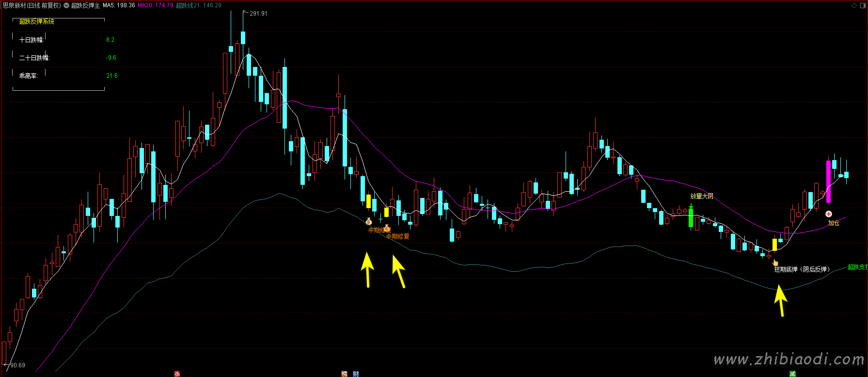Click the diamond icon at top right
Image resolution: width=868 pixels, height=377 pixels.
(854, 5)
